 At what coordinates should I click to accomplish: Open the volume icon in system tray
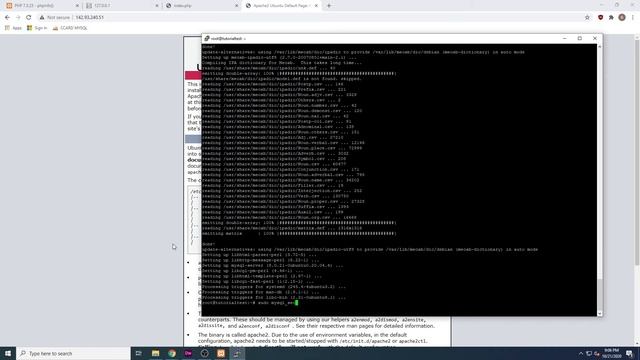[x=597, y=353]
